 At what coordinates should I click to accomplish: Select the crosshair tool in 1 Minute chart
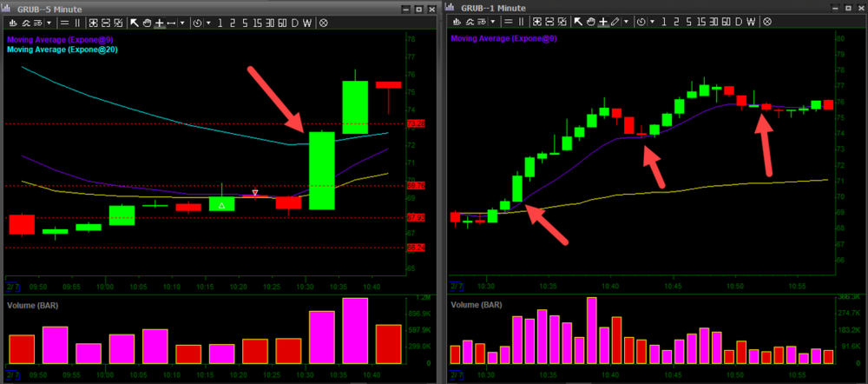(x=603, y=22)
